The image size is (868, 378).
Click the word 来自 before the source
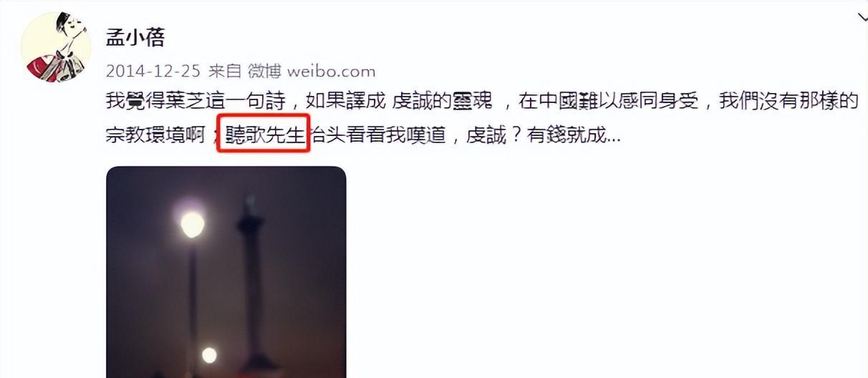point(225,71)
